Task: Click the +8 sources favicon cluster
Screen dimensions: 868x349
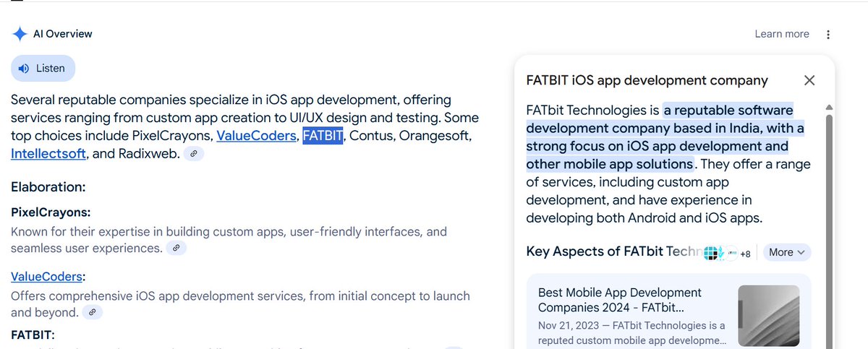Action: (x=726, y=253)
